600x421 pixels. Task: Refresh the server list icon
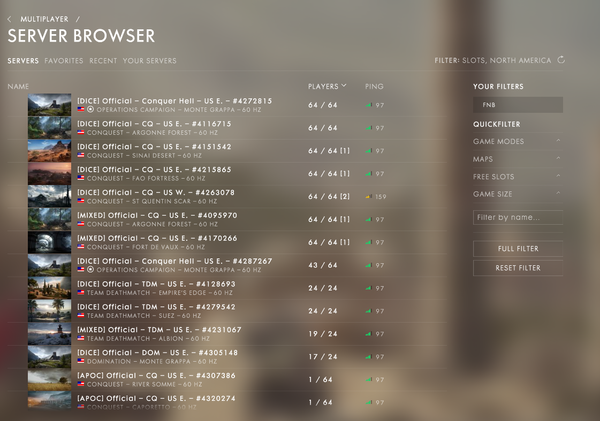(x=561, y=60)
